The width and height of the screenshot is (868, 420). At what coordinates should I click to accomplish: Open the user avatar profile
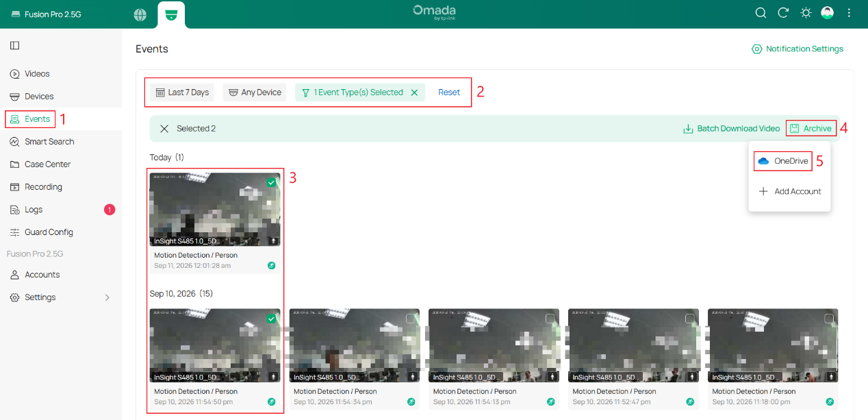click(827, 13)
